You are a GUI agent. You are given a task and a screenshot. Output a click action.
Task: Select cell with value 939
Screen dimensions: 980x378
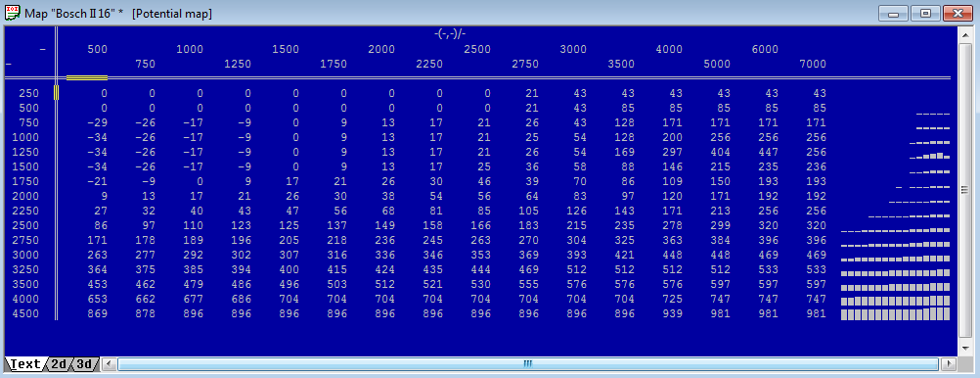tap(673, 314)
